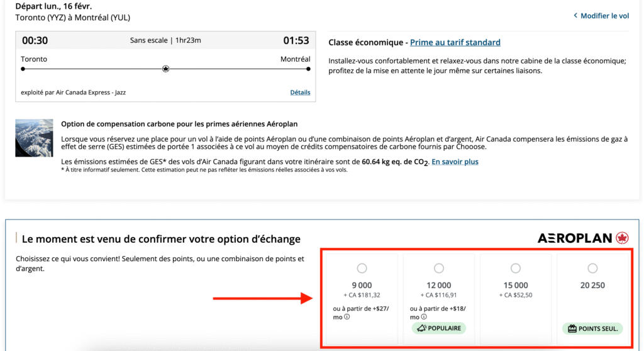Click the airplane icon on the flight route line
Image resolution: width=644 pixels, height=351 pixels.
point(165,69)
